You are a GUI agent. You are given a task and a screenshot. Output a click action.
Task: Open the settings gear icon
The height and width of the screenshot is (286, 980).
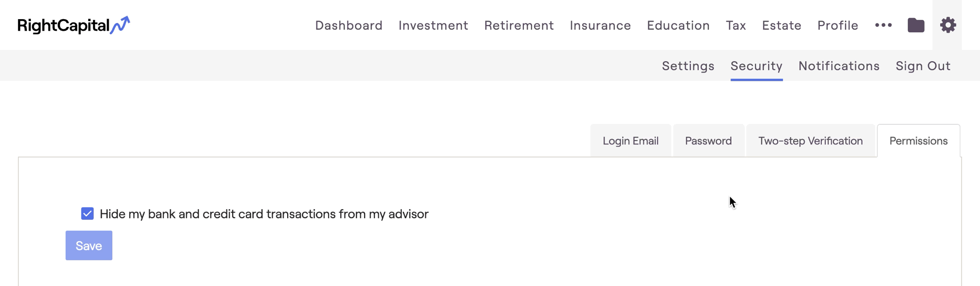(948, 25)
